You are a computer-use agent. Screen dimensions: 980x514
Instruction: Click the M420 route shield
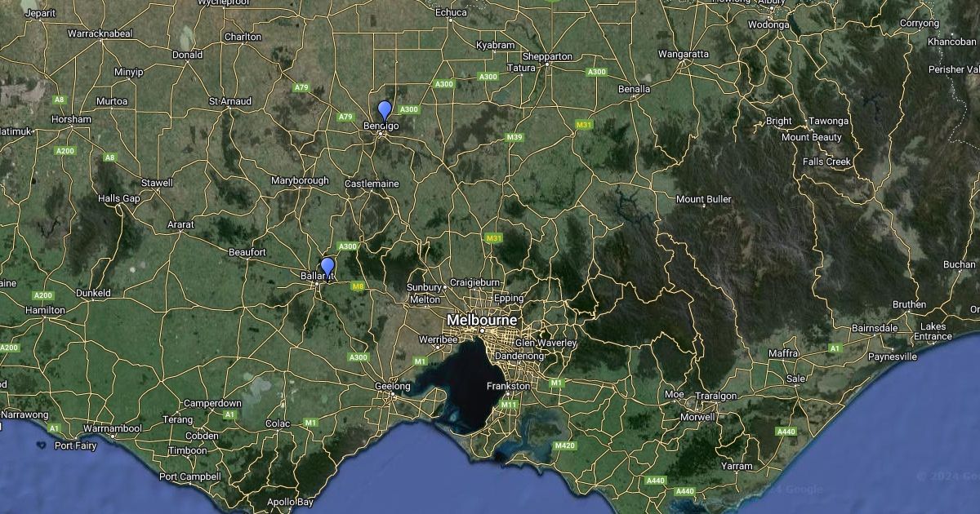[564, 445]
